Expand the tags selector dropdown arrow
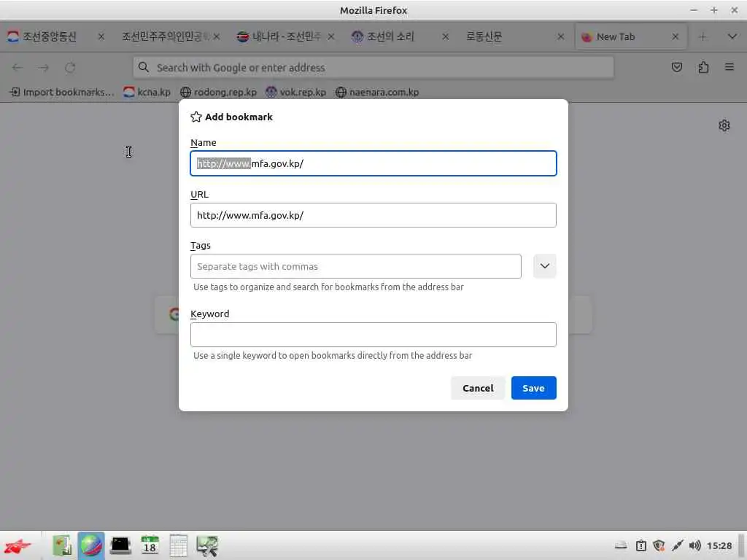747x560 pixels. point(544,266)
